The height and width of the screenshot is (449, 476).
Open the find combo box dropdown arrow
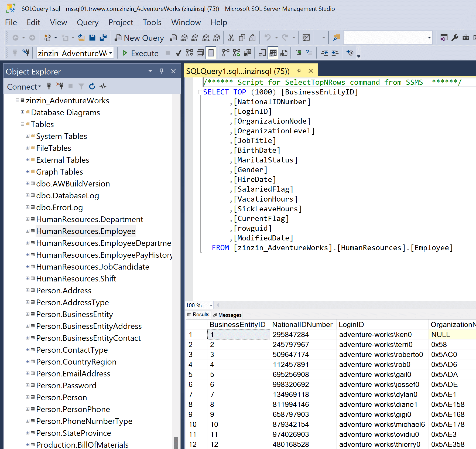coord(429,38)
